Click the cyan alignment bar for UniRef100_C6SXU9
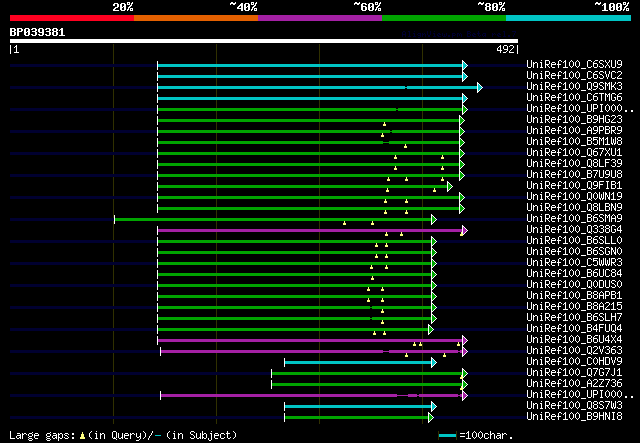640x443 pixels. tap(310, 65)
